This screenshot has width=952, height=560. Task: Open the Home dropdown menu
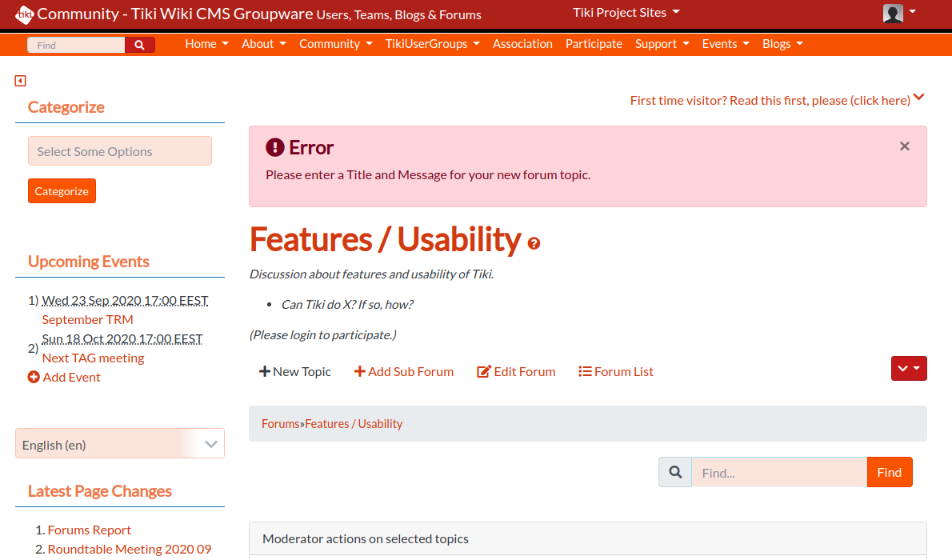[x=206, y=44]
